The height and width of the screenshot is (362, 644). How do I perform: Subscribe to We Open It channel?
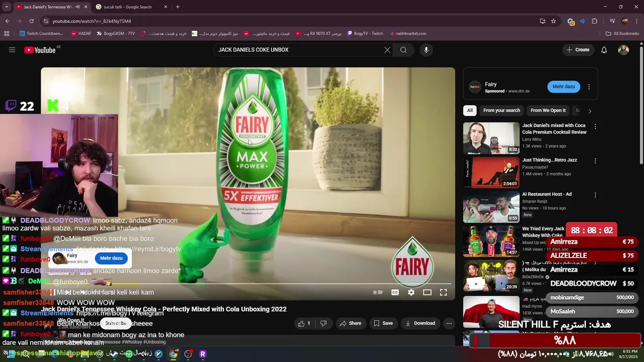(116, 323)
